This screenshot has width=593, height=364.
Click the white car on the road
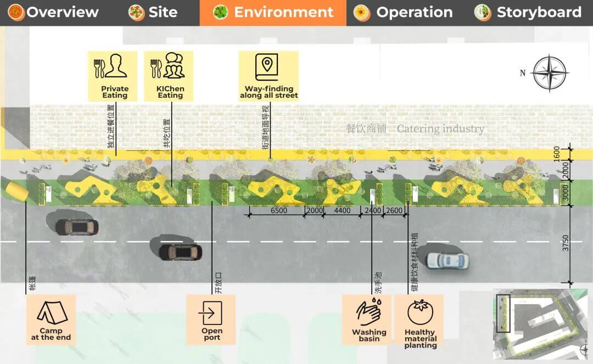click(x=447, y=260)
